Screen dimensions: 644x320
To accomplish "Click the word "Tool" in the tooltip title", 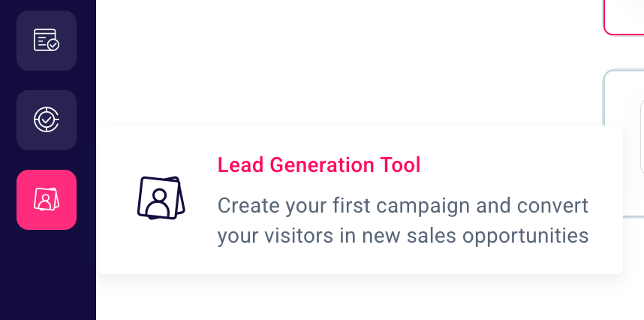I will point(400,165).
